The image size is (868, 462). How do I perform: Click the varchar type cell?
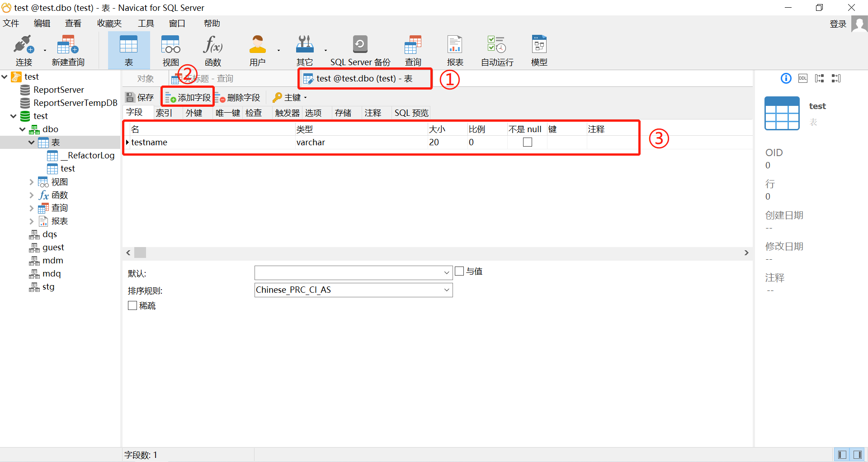tap(361, 142)
